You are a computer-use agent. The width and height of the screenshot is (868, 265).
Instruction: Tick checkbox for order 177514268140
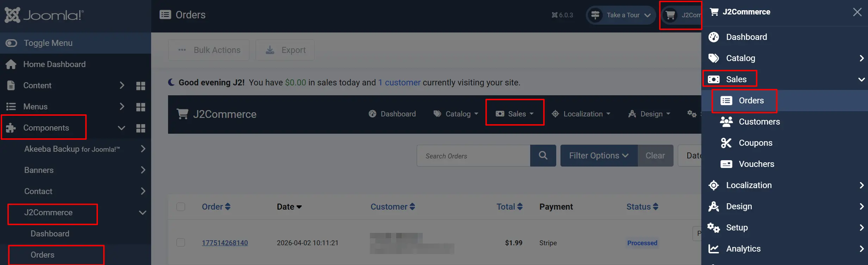pyautogui.click(x=181, y=243)
